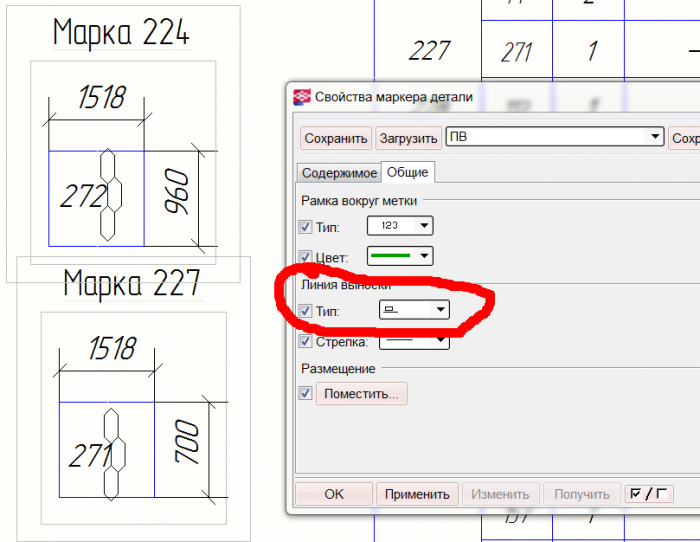
Task: Select the 960 dimension on Марка 224
Action: [177, 191]
